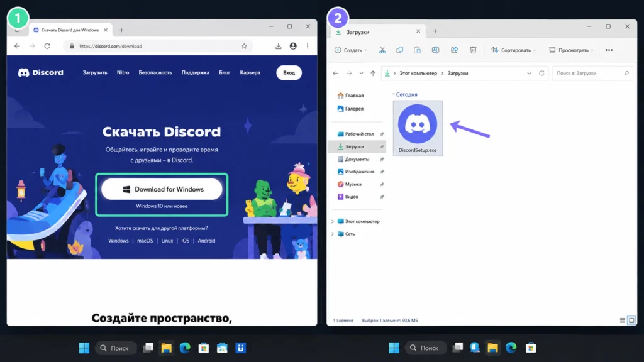Open Рабочий стол in Explorer sidebar
This screenshot has height=362, width=644.
coord(356,134)
